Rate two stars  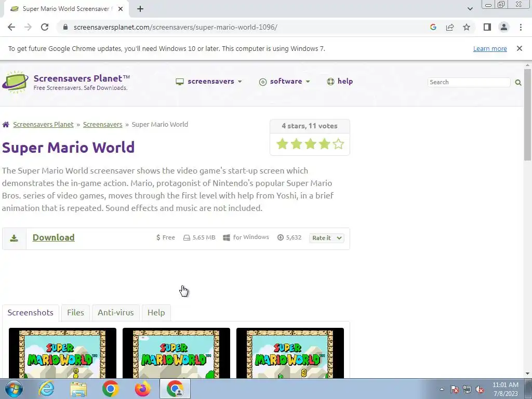(x=296, y=144)
